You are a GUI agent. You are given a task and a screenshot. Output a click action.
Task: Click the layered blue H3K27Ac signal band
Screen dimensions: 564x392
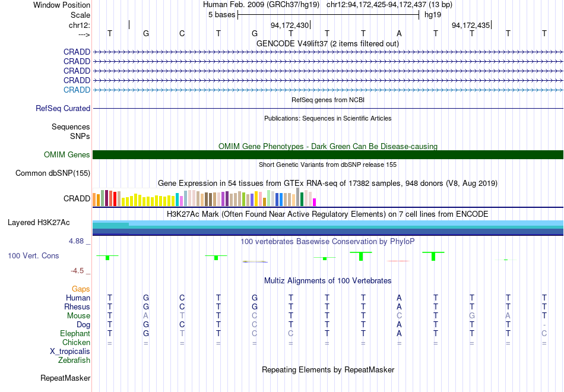tap(328, 228)
